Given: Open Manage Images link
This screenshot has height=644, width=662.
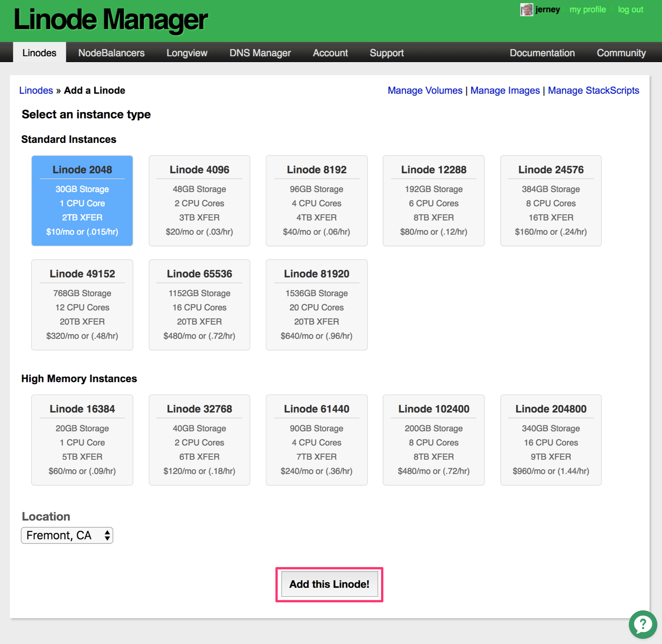Looking at the screenshot, I should click(x=505, y=90).
